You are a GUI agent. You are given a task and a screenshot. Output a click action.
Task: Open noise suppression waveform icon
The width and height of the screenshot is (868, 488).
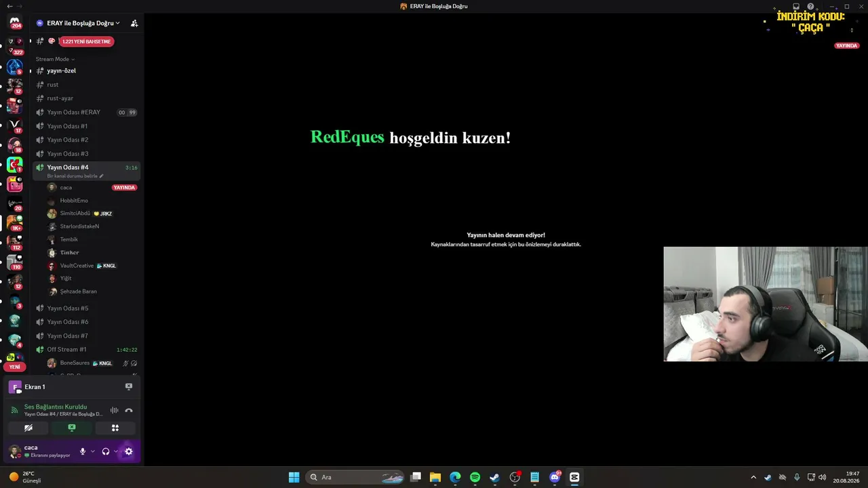click(x=114, y=410)
